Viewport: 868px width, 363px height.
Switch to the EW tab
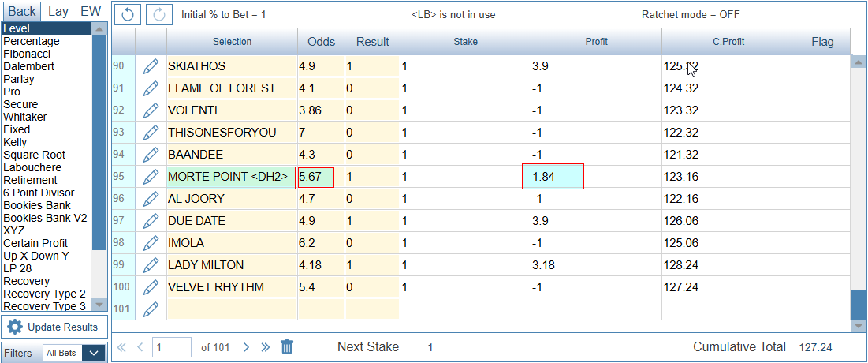tap(91, 11)
